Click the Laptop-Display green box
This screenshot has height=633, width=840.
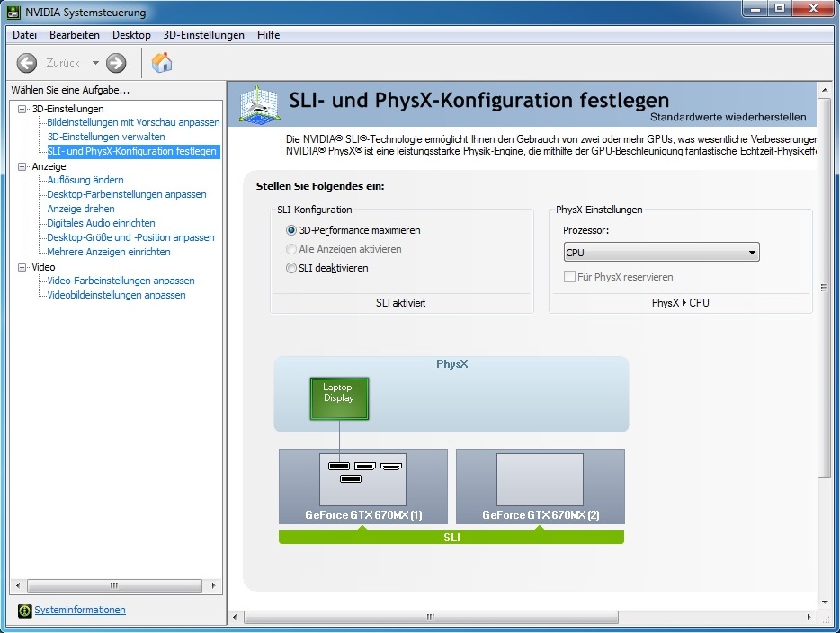[339, 398]
